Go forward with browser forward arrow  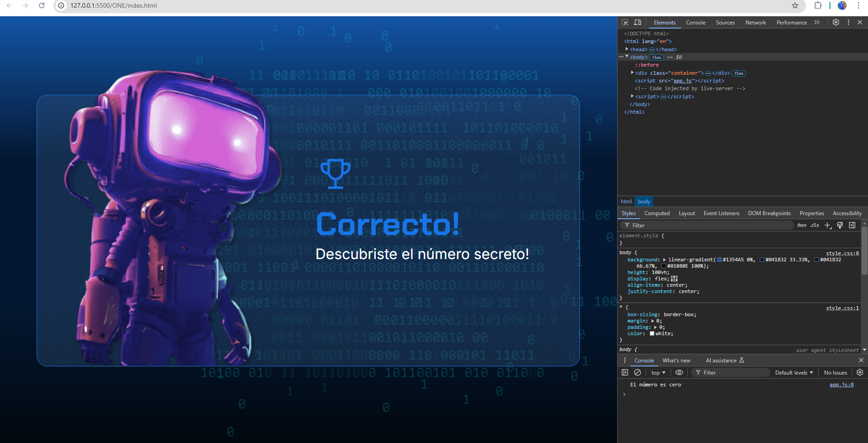25,5
